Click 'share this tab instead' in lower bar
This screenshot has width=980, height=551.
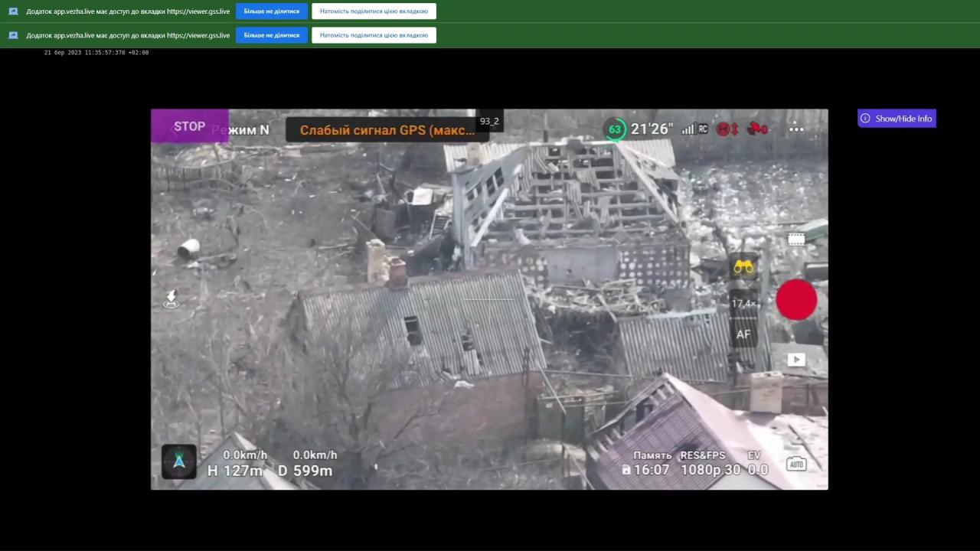(x=374, y=35)
